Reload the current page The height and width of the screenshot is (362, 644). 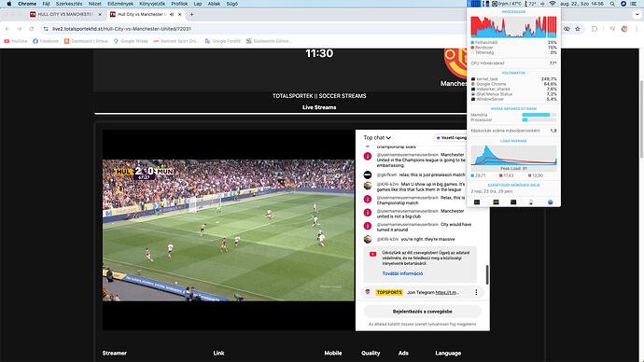[32, 29]
